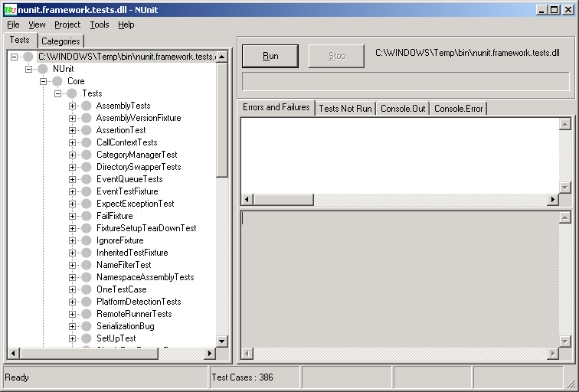Switch to the Tests Not Run tab
Screen dimensions: 579x392
(x=345, y=109)
